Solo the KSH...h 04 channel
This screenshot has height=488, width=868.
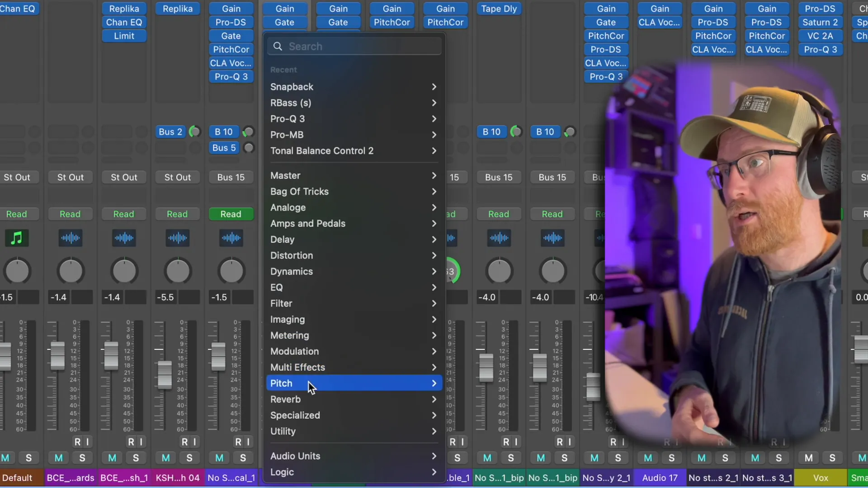(x=189, y=458)
